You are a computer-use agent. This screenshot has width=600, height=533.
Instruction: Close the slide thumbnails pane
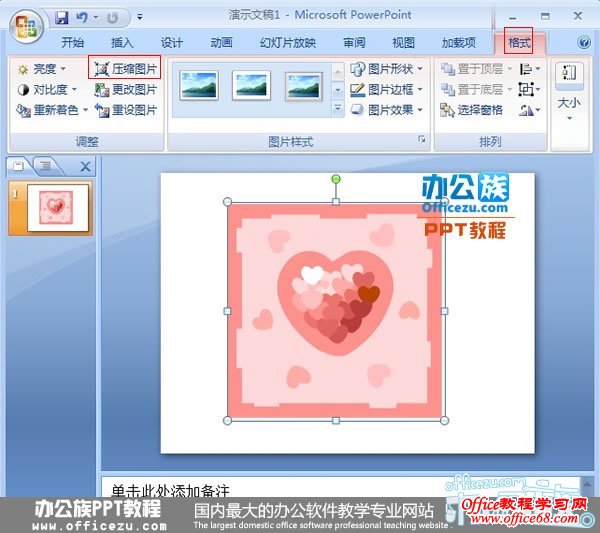click(85, 166)
